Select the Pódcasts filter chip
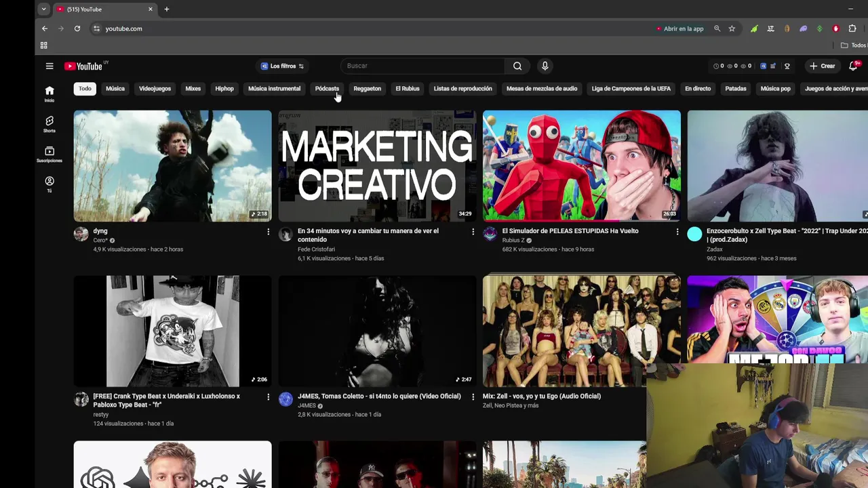 pos(327,89)
